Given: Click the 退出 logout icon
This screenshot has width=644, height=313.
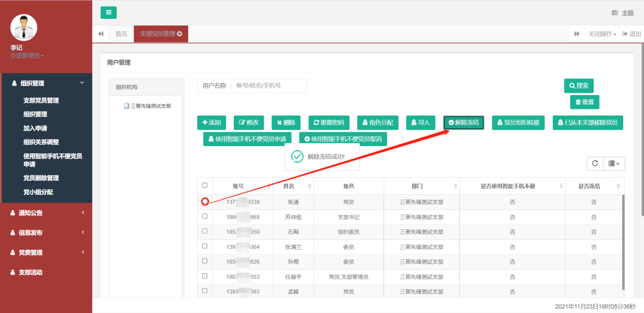Looking at the screenshot, I should pyautogui.click(x=625, y=34).
